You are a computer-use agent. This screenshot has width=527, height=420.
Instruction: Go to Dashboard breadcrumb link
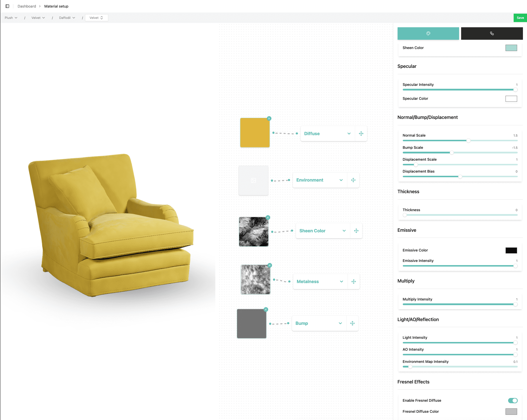pyautogui.click(x=27, y=6)
